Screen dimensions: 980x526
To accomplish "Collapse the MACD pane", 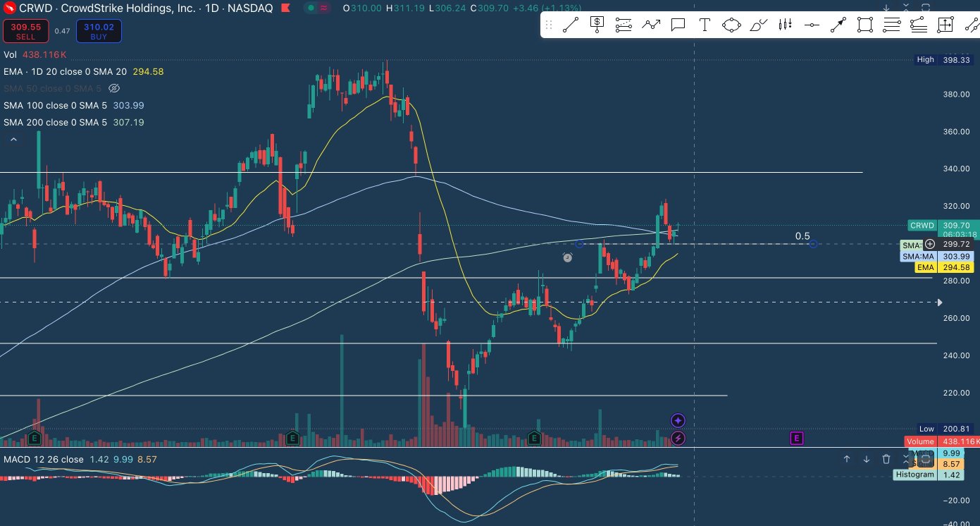I will pos(906,459).
